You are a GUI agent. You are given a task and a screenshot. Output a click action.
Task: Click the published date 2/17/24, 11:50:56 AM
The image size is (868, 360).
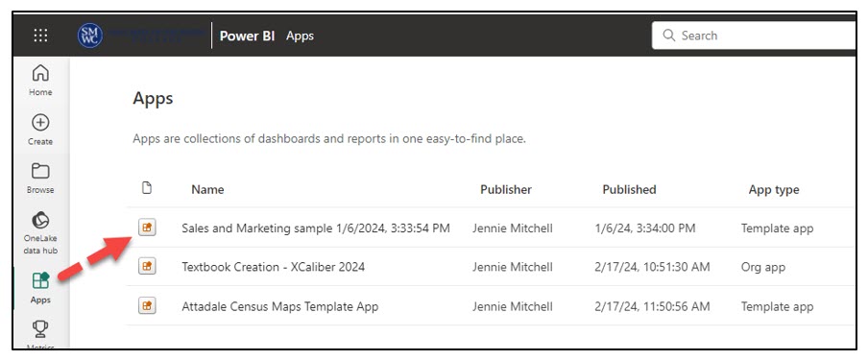[x=652, y=306]
